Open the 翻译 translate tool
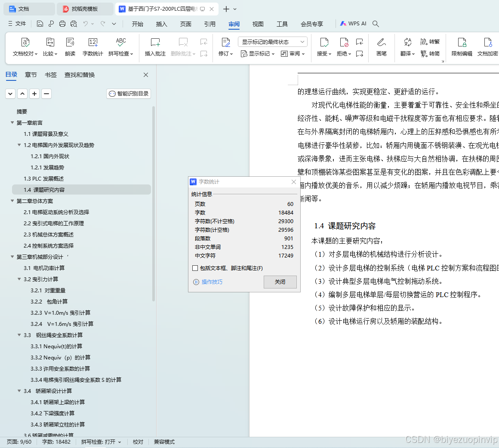This screenshot has width=499, height=448. pyautogui.click(x=407, y=47)
